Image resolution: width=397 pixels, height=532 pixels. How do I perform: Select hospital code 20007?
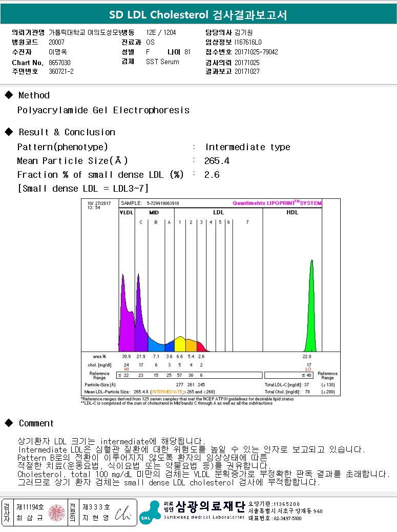coord(56,42)
